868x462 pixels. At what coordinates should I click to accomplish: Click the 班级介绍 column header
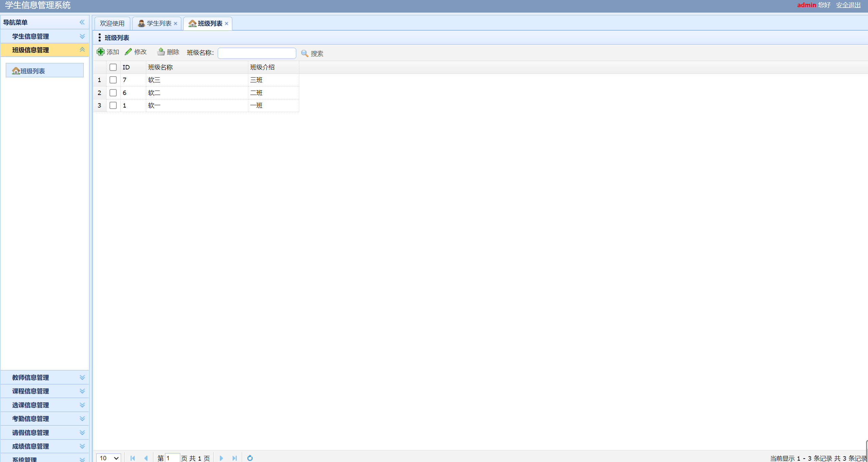coord(273,67)
